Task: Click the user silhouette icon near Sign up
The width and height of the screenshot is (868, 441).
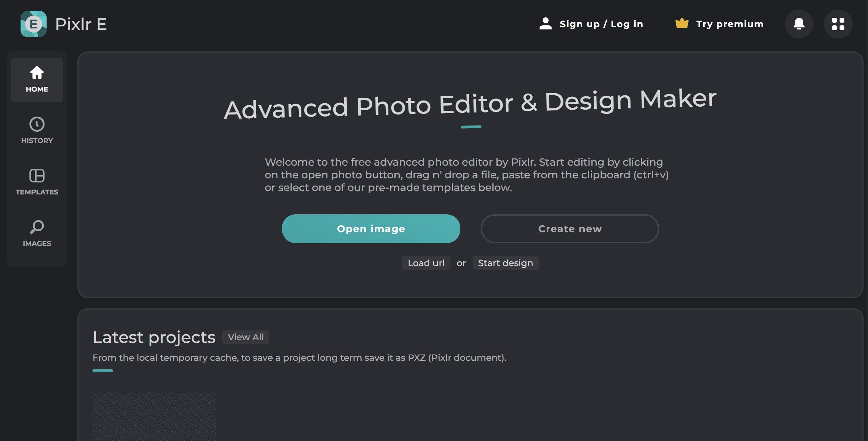Action: coord(545,23)
